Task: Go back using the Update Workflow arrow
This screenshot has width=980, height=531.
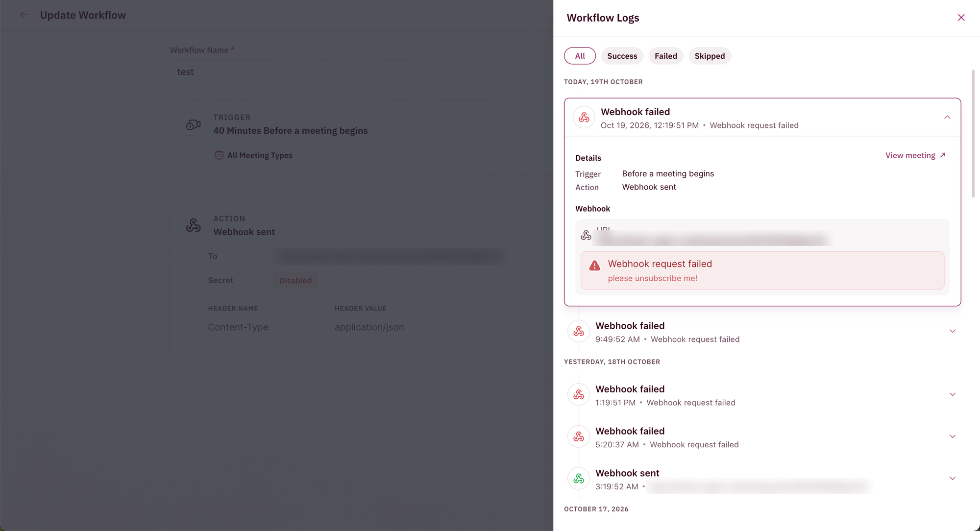Action: [24, 15]
